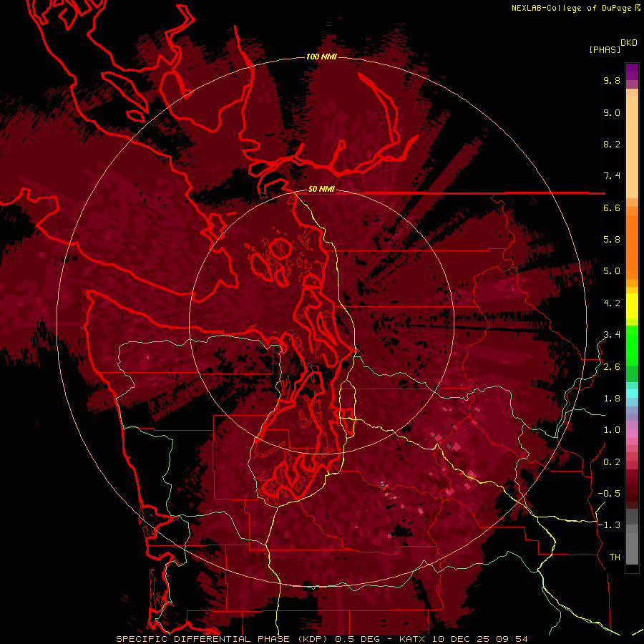This screenshot has height=644, width=644.
Task: Click the SPECIFIC DIFFERENTIAL PHASE caption text
Action: pyautogui.click(x=203, y=639)
